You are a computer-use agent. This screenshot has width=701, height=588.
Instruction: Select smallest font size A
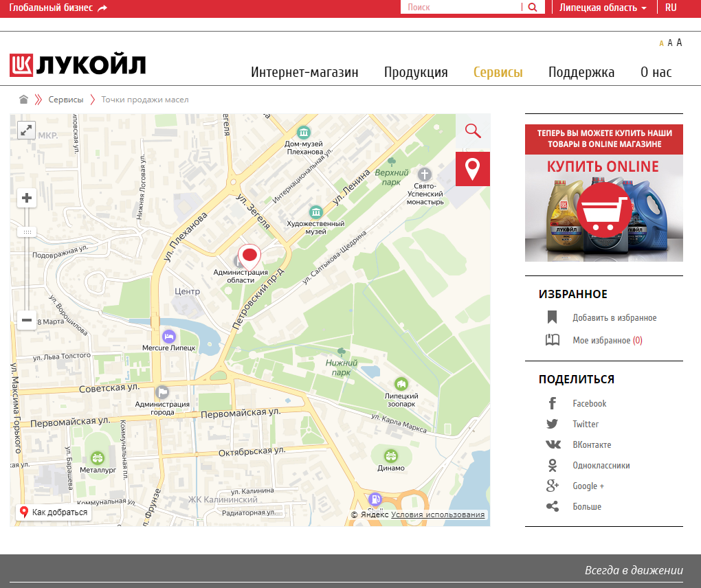pos(661,44)
